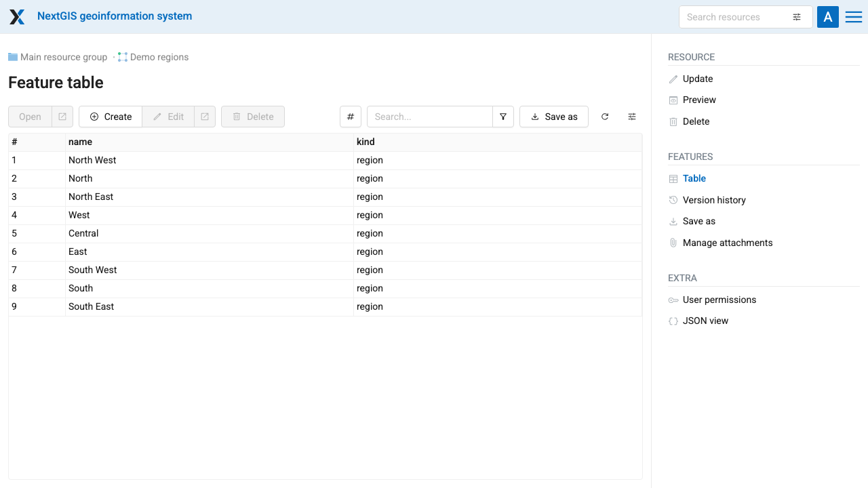868x488 pixels.
Task: Focus the Search resources field
Action: tap(735, 17)
